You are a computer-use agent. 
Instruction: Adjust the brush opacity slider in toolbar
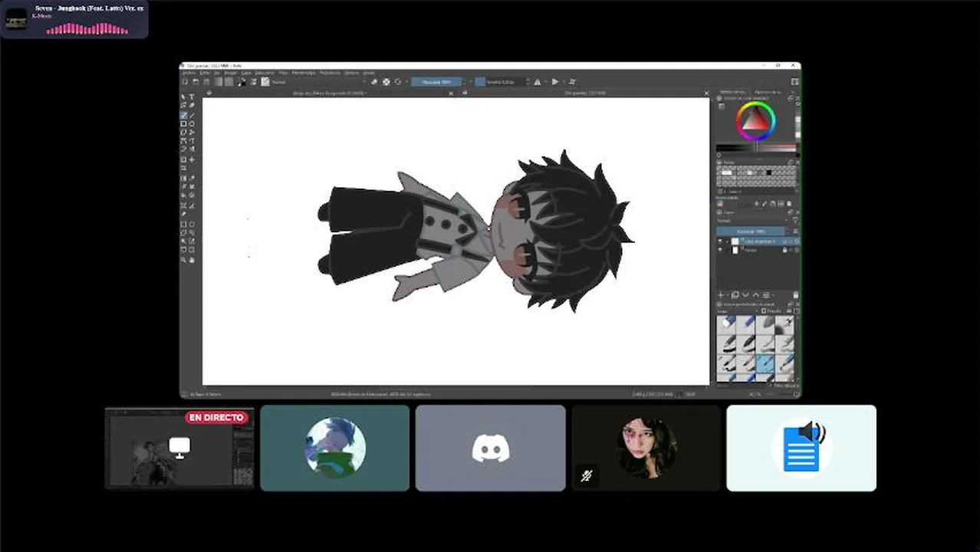[x=436, y=82]
